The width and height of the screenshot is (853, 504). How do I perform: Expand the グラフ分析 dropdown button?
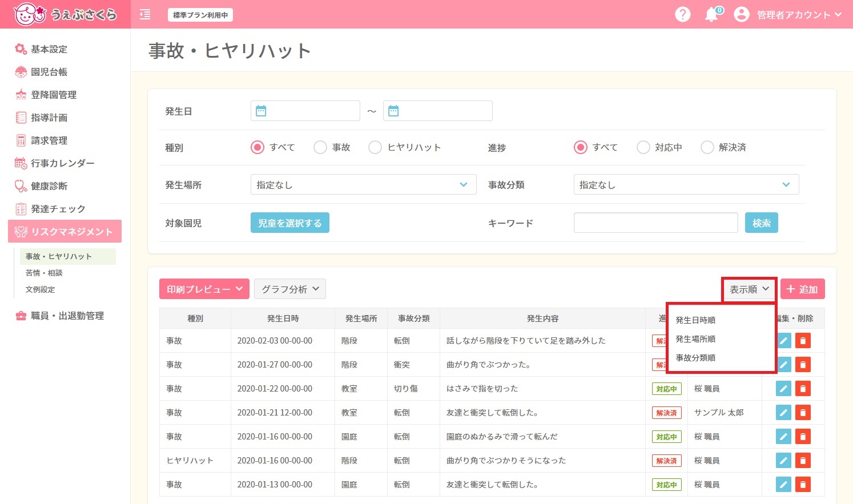tap(290, 289)
